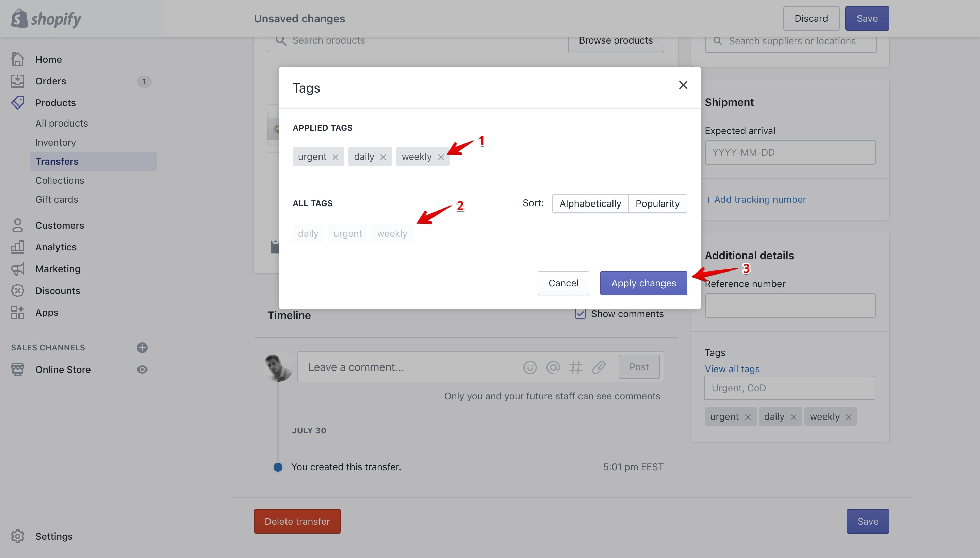This screenshot has width=980, height=558.
Task: Click the Marketing megaphone icon
Action: pos(18,269)
